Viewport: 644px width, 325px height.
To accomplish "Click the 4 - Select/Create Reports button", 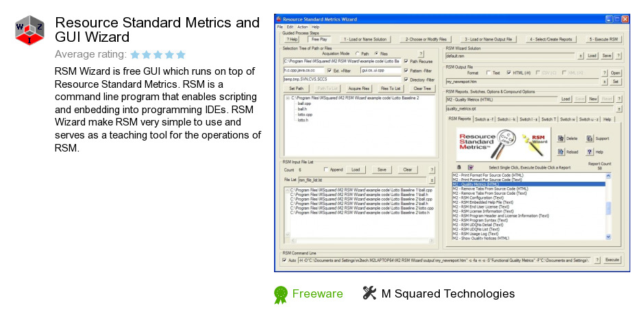I will pyautogui.click(x=551, y=40).
